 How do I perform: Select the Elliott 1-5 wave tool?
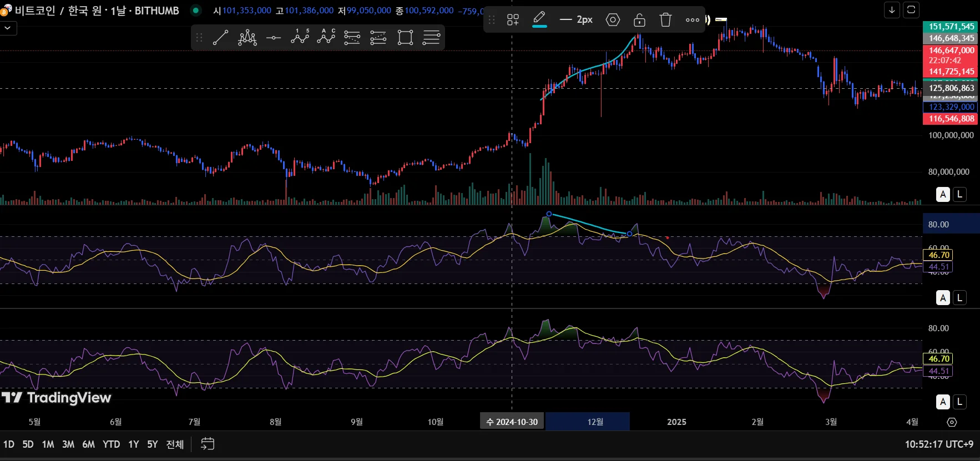tap(300, 38)
